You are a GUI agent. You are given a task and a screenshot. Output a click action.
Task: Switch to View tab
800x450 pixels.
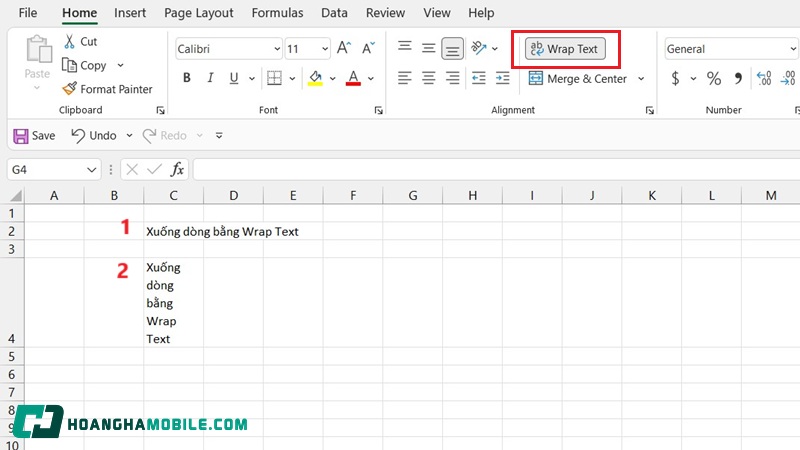tap(437, 13)
